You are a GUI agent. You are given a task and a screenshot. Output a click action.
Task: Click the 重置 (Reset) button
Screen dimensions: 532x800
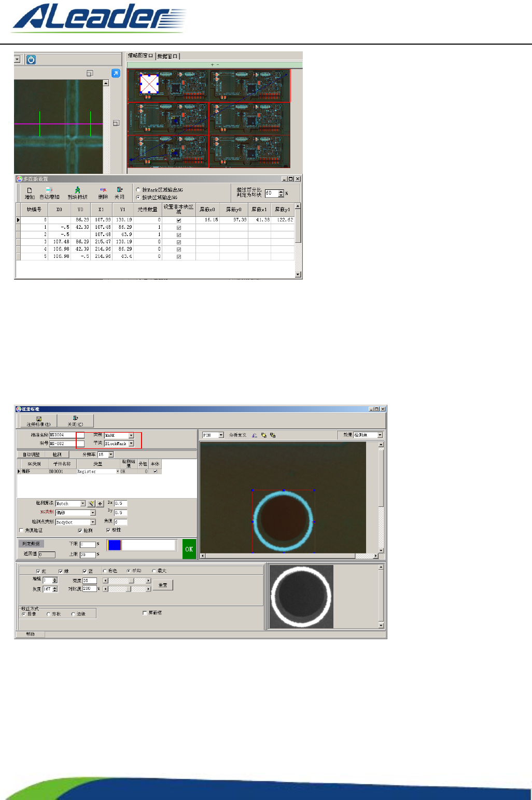163,585
